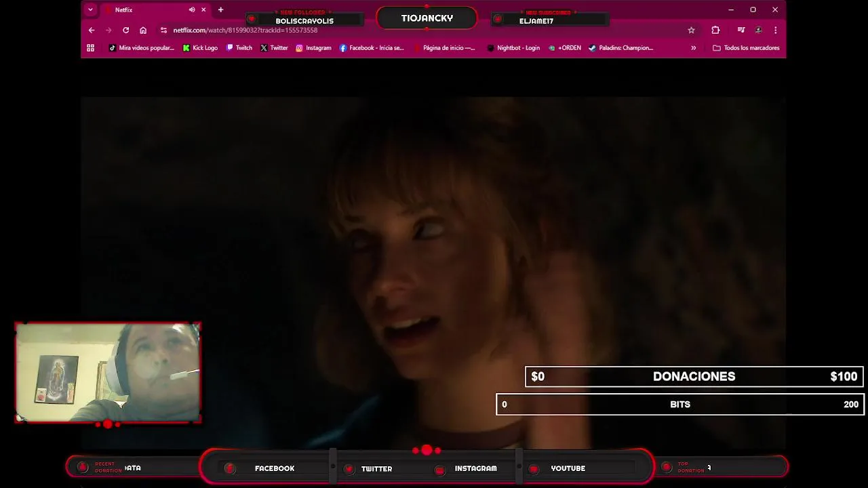Screen dimensions: 868x488
Task: Open the extensions puzzle menu
Action: click(715, 30)
